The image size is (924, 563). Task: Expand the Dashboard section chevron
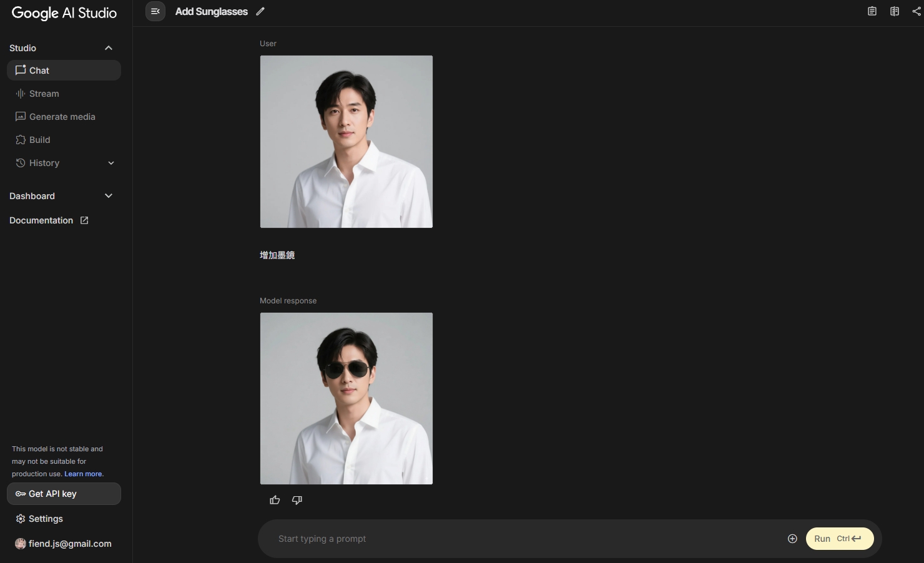click(109, 196)
